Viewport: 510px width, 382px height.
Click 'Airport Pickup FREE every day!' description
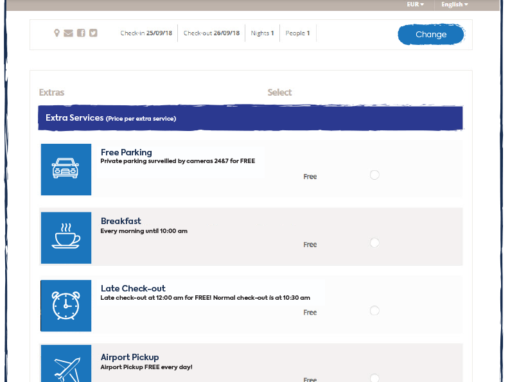(x=146, y=367)
